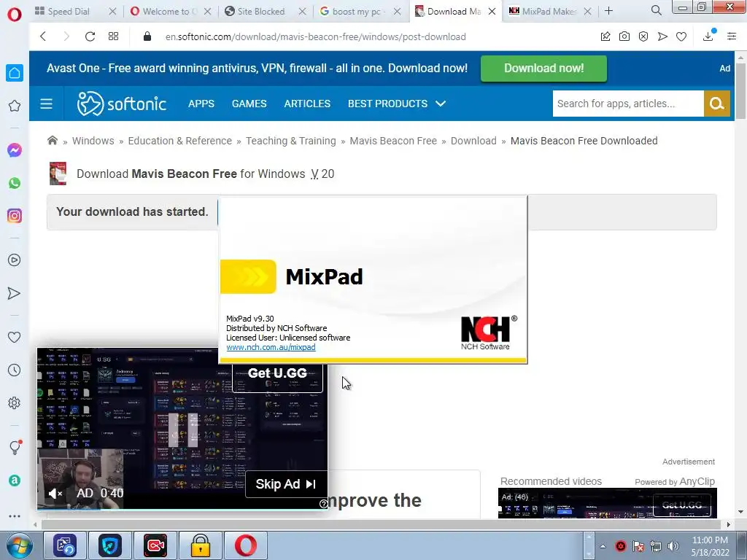Switch to the MixPad Maker tab

click(549, 12)
